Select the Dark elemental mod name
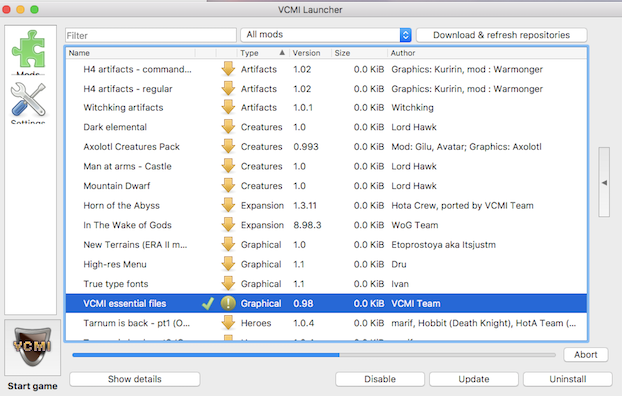The width and height of the screenshot is (622, 396). 115,127
